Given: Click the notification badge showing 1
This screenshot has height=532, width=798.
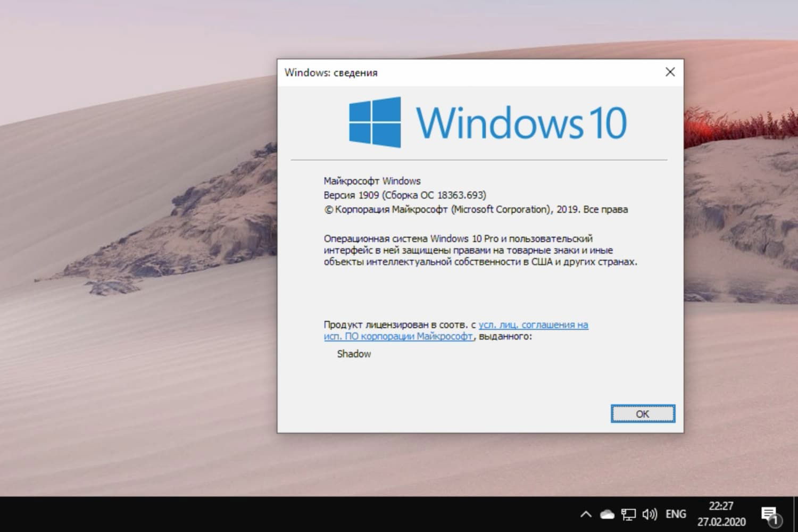Looking at the screenshot, I should (775, 521).
